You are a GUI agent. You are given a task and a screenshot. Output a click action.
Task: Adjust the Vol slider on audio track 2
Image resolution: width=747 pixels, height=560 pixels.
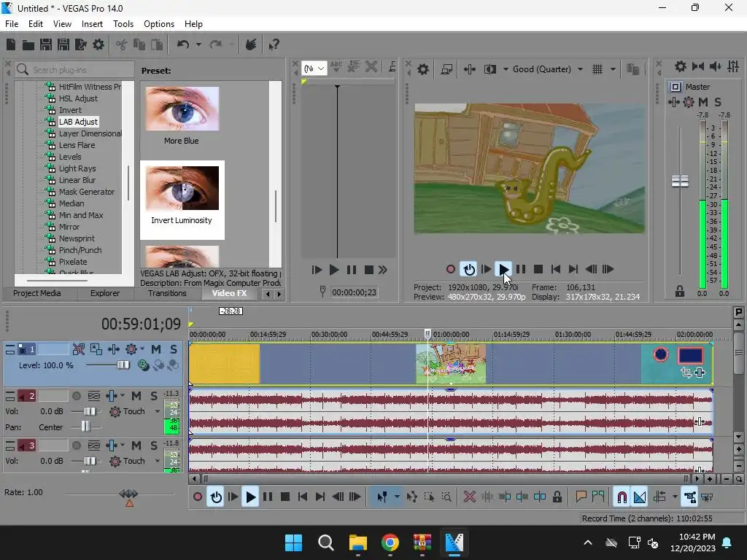click(x=90, y=411)
